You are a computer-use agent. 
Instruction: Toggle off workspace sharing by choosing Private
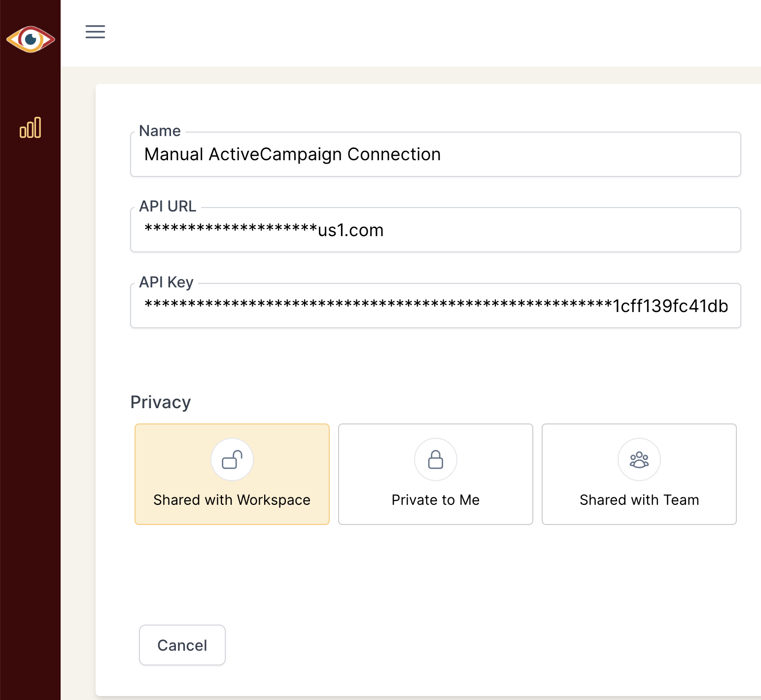[435, 474]
